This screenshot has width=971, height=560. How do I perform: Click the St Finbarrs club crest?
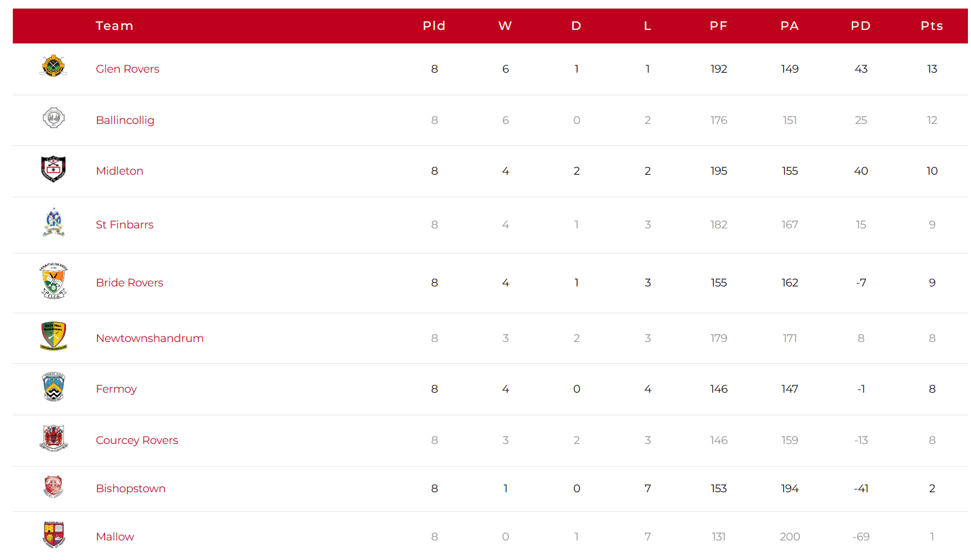pos(54,222)
